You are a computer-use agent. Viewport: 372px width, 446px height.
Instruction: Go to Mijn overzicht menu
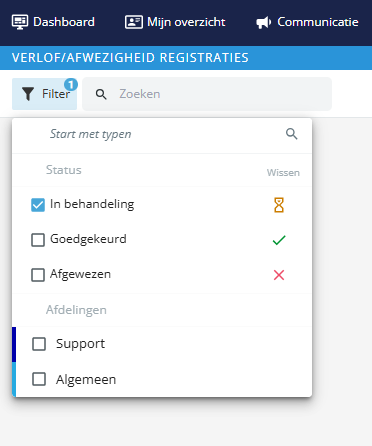175,22
